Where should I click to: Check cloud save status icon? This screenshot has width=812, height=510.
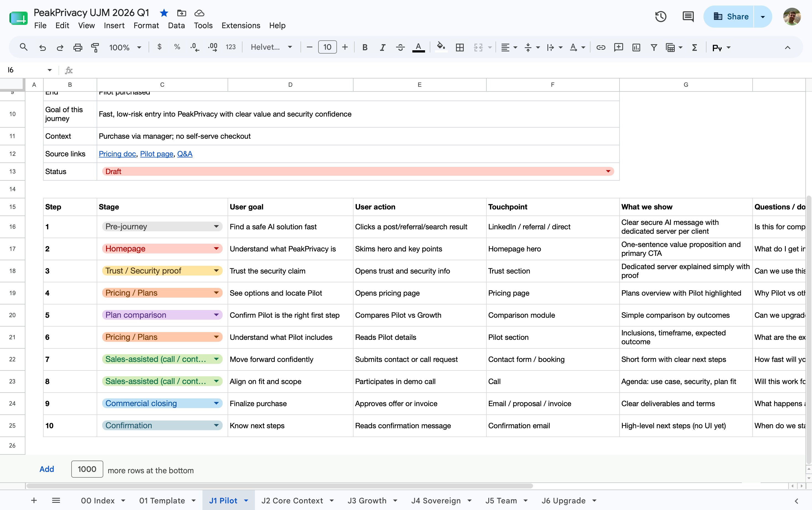click(x=199, y=13)
